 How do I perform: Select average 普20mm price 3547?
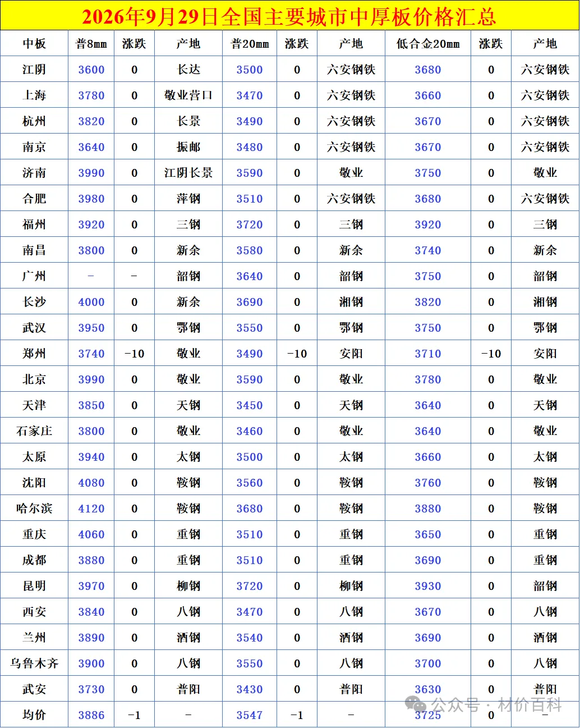(x=250, y=715)
